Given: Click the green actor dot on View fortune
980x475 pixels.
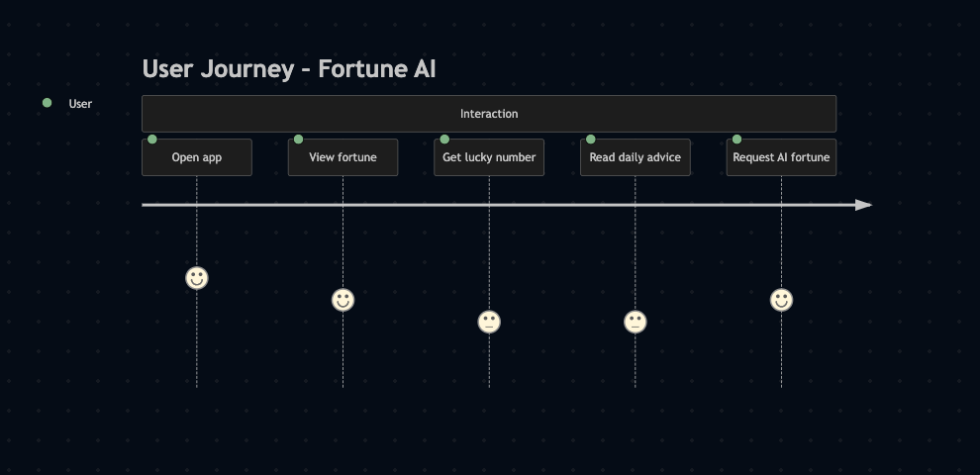Looking at the screenshot, I should (x=299, y=139).
